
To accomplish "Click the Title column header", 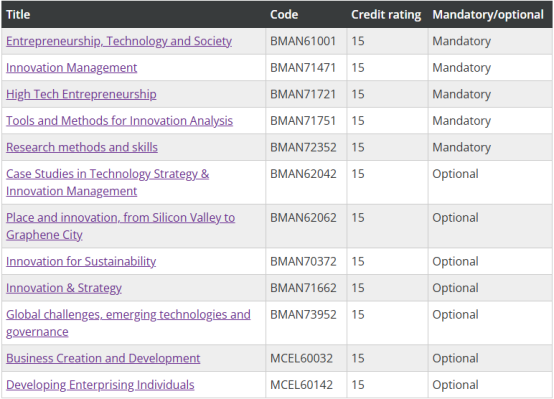I will [18, 14].
